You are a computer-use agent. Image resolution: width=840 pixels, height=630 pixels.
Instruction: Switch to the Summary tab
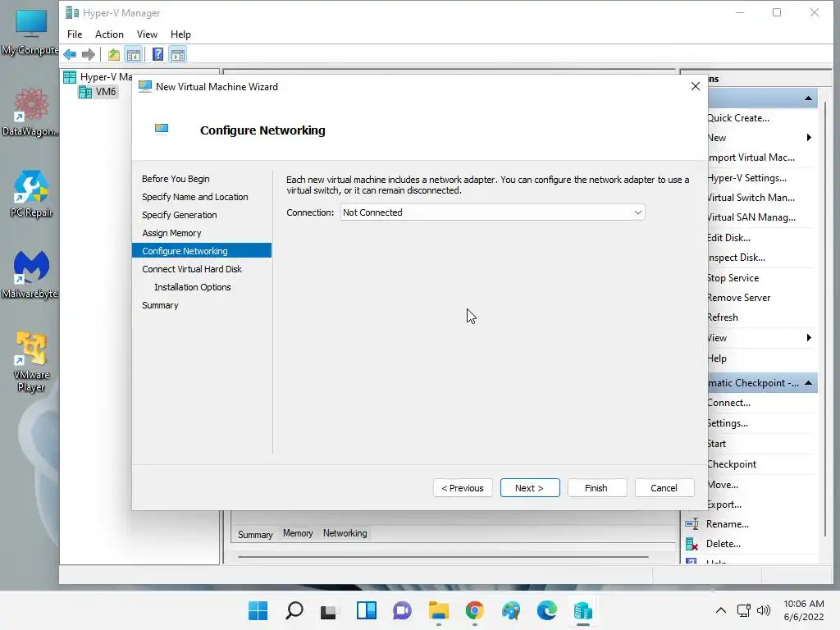pyautogui.click(x=255, y=535)
